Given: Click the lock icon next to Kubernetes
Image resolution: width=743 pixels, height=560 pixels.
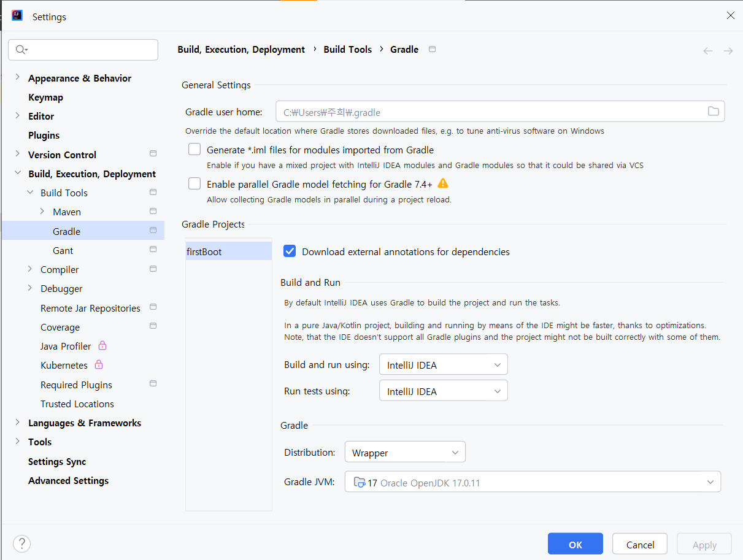Looking at the screenshot, I should click(x=99, y=365).
